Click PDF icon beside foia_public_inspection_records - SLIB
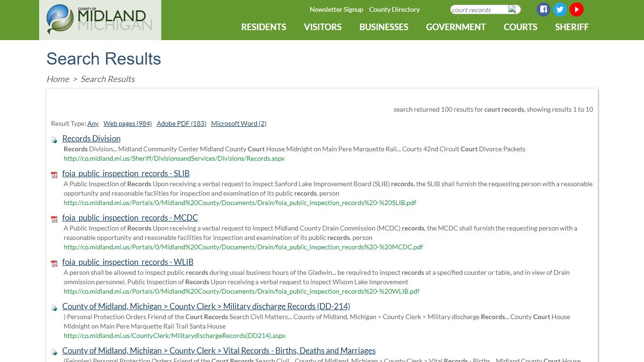644x362 pixels. 54,175
